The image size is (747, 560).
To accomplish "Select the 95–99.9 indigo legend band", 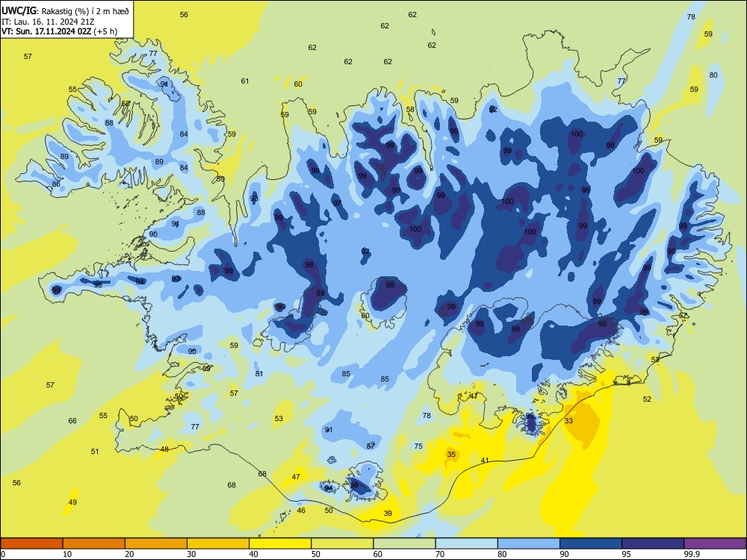I will [653, 544].
